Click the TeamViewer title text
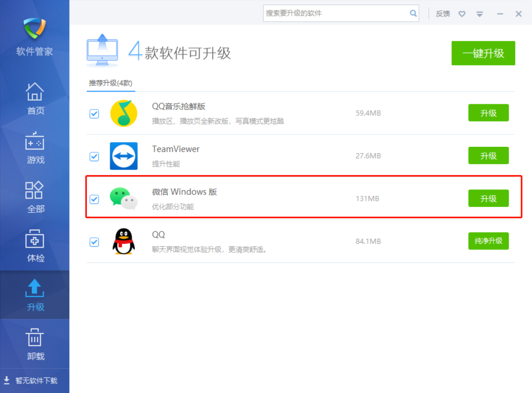Viewport: 532px width, 393px height. point(176,149)
